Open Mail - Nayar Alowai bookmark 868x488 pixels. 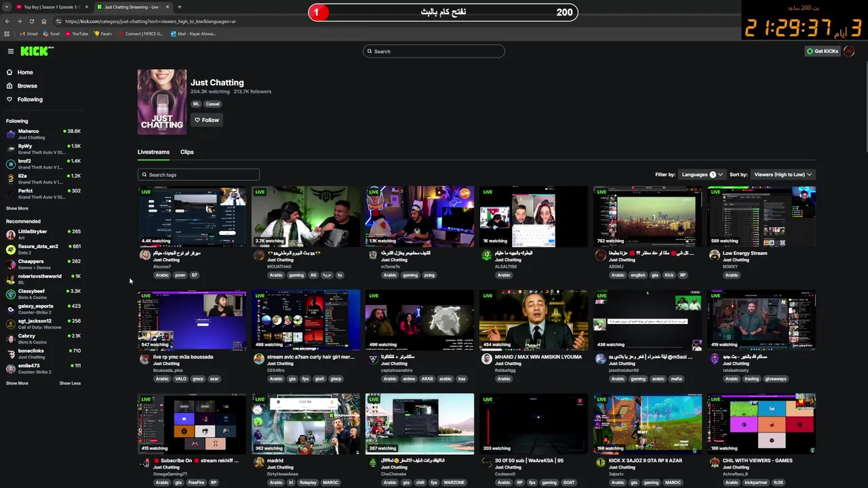click(193, 34)
